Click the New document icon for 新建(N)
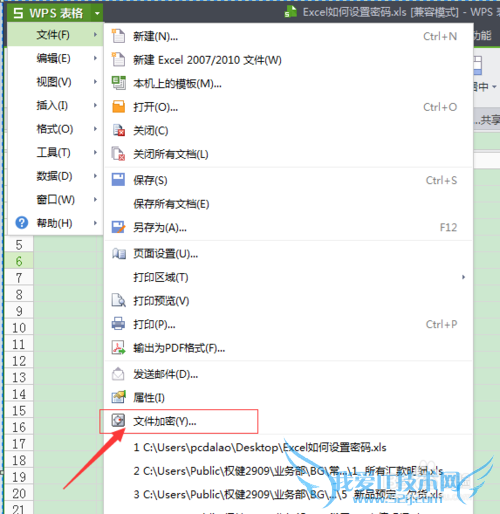500x514 pixels. 118,36
